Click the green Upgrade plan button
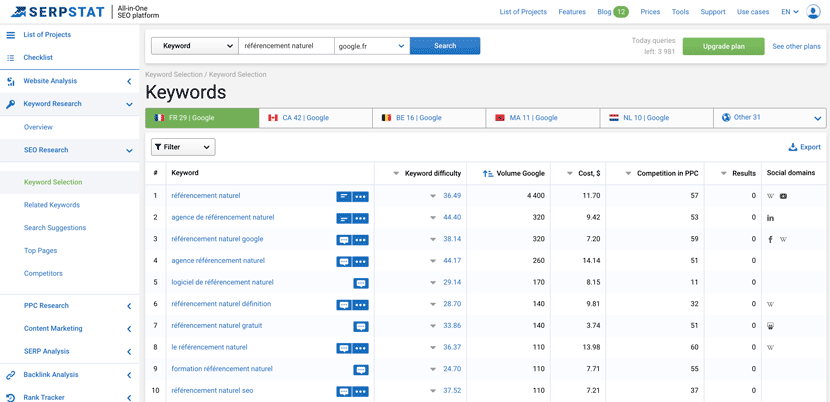 click(723, 46)
